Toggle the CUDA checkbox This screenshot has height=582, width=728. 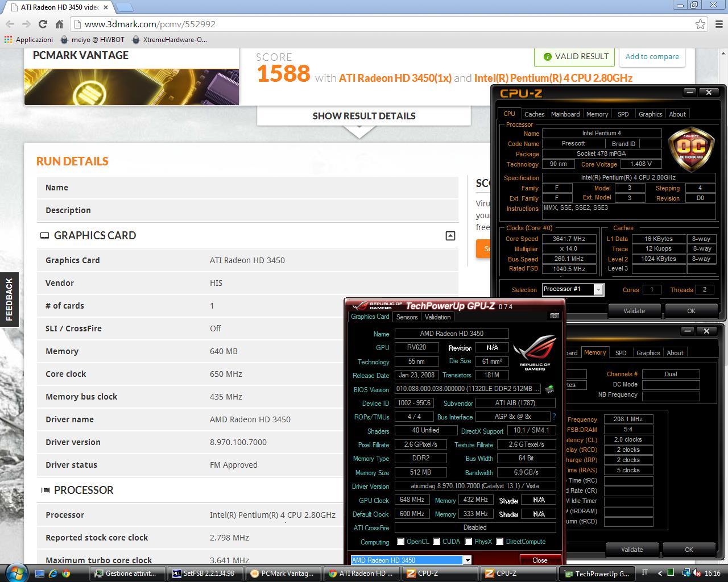tap(436, 542)
